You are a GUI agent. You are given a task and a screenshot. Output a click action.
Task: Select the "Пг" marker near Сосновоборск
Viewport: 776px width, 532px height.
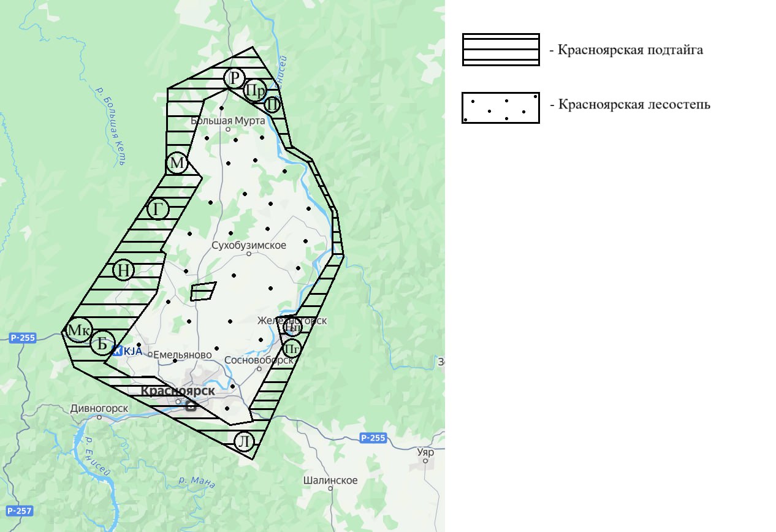click(291, 349)
